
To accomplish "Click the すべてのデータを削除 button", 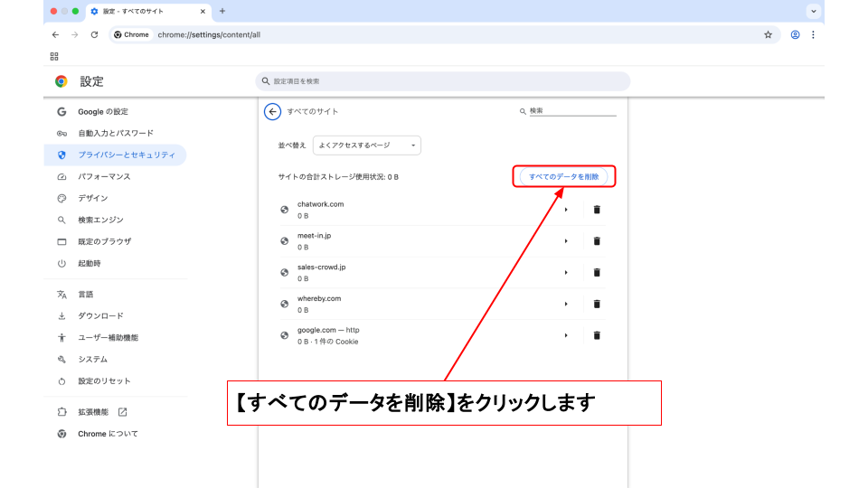I will [x=563, y=177].
